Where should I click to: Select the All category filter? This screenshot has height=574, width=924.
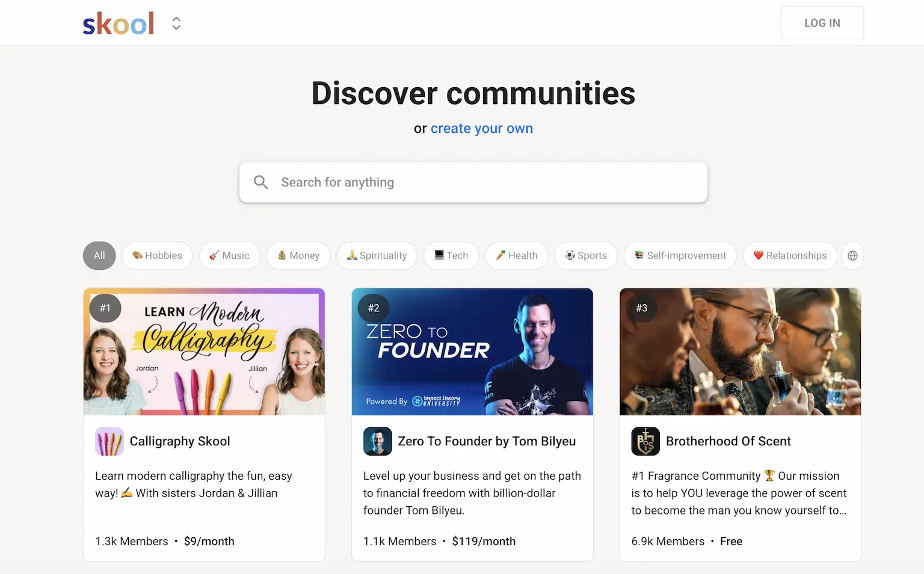click(x=99, y=255)
